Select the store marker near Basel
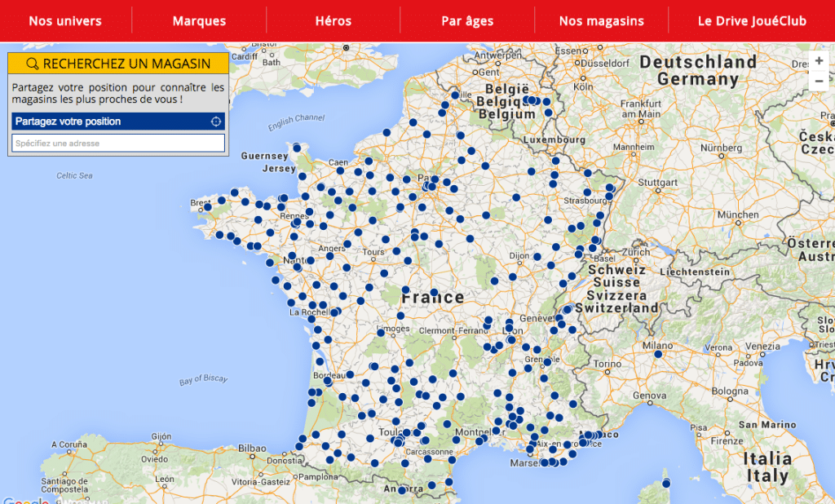Viewport: 835px width, 504px height. point(592,248)
